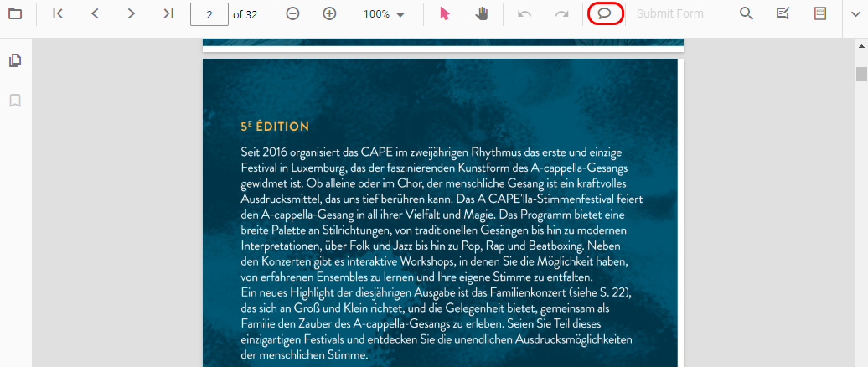868x367 pixels.
Task: Jump to the last page
Action: 169,14
